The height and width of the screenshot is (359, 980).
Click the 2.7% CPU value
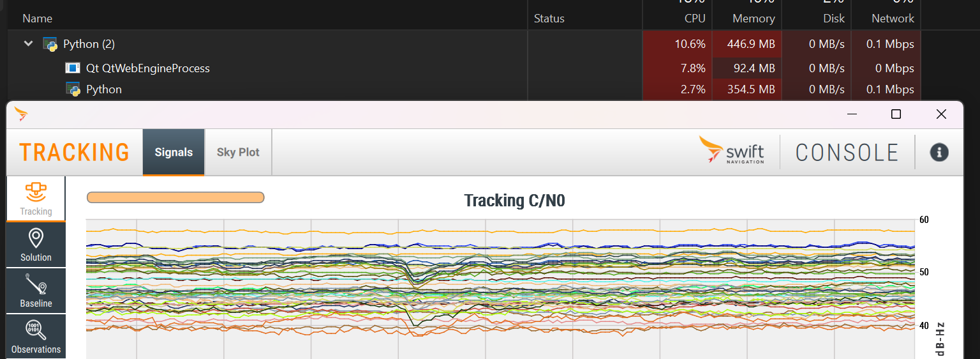(693, 89)
